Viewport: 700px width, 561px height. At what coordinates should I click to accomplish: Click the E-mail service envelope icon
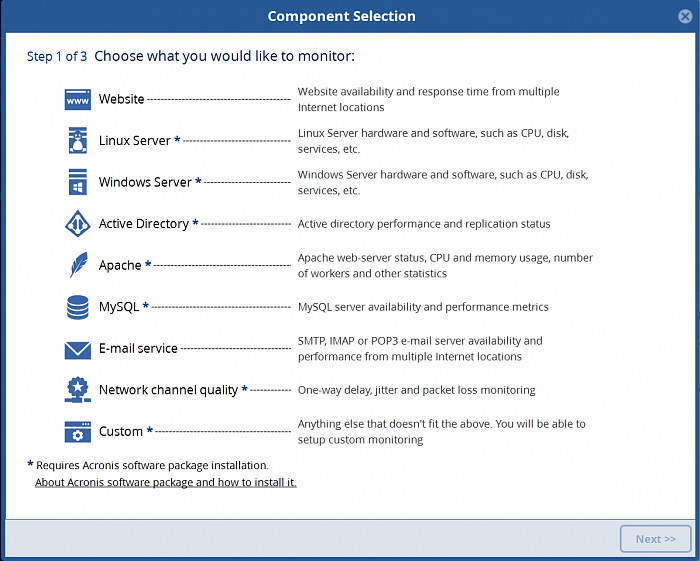(78, 349)
